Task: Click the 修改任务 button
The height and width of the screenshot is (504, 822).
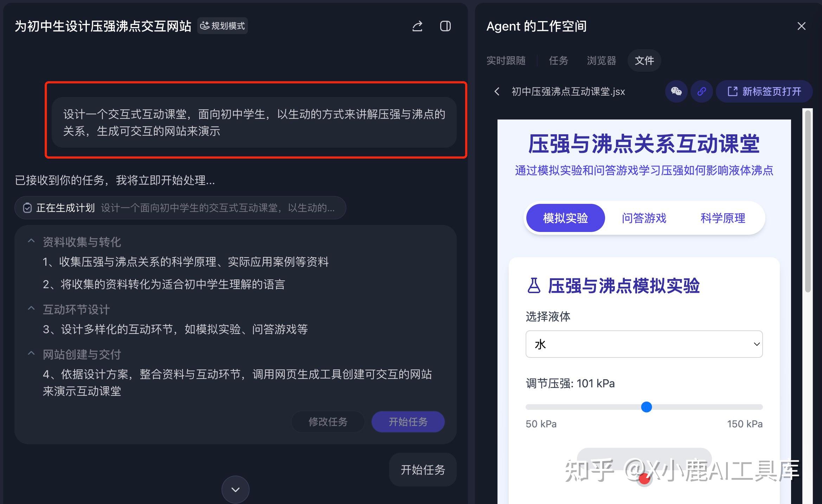Action: click(328, 422)
